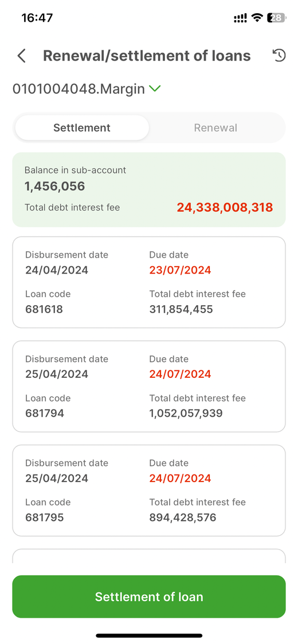Select loan card with code 681794
Image resolution: width=298 pixels, height=644 pixels.
[x=149, y=386]
